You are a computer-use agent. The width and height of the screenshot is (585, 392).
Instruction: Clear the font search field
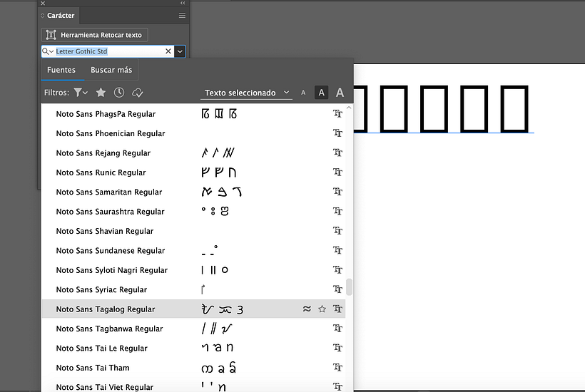point(168,51)
